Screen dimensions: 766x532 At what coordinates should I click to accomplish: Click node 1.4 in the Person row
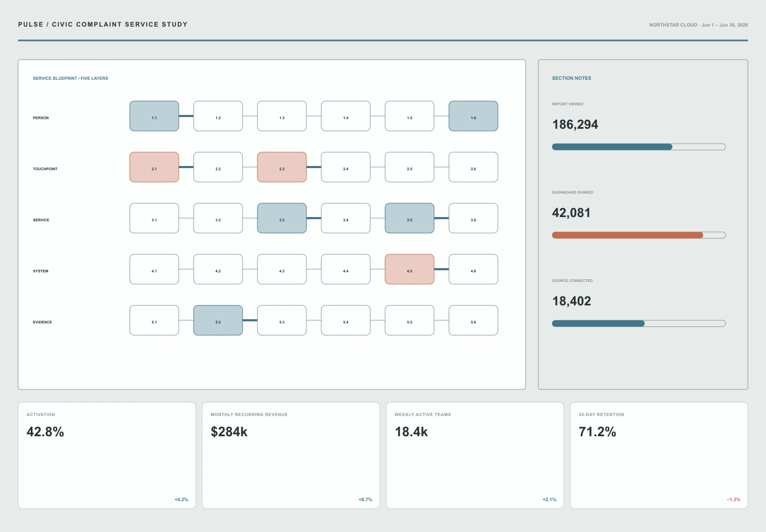[x=346, y=116]
